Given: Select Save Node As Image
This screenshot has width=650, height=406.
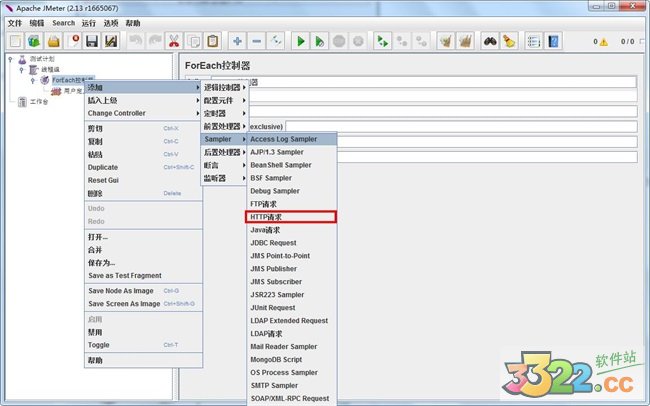Looking at the screenshot, I should [x=143, y=291].
